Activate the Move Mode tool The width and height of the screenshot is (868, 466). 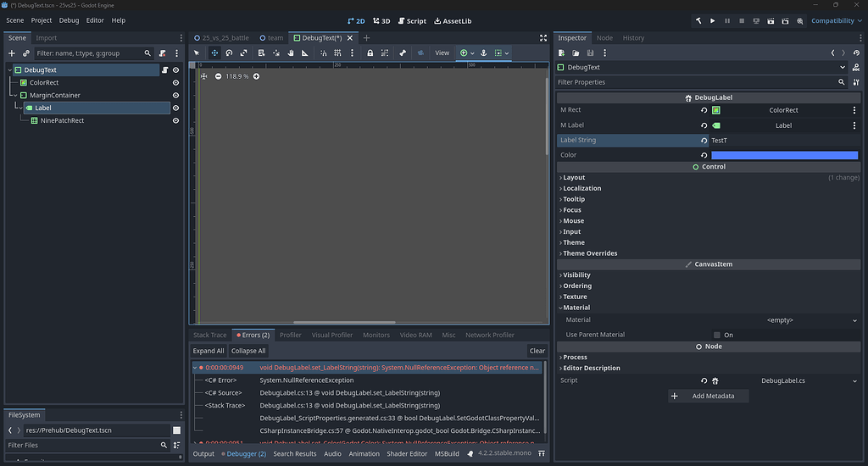click(214, 53)
